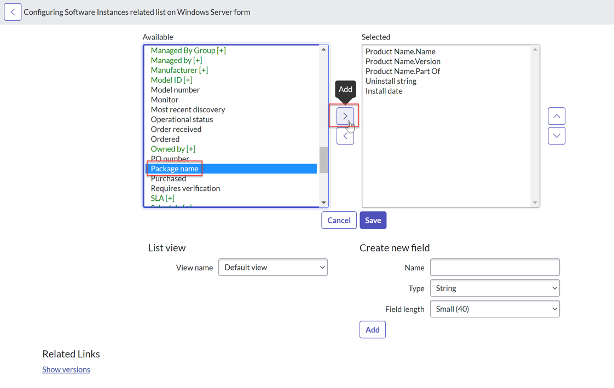Select Monitor in Available list
The height and width of the screenshot is (388, 614).
[x=164, y=99]
